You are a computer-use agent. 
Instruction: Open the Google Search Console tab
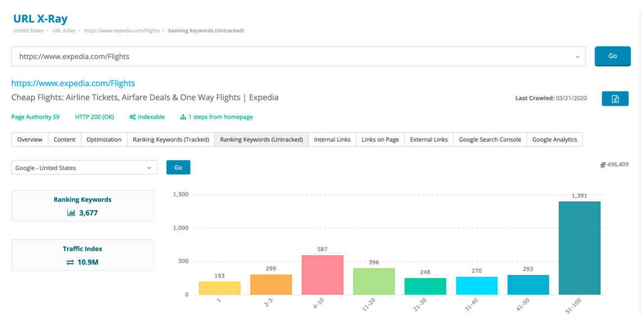click(489, 139)
